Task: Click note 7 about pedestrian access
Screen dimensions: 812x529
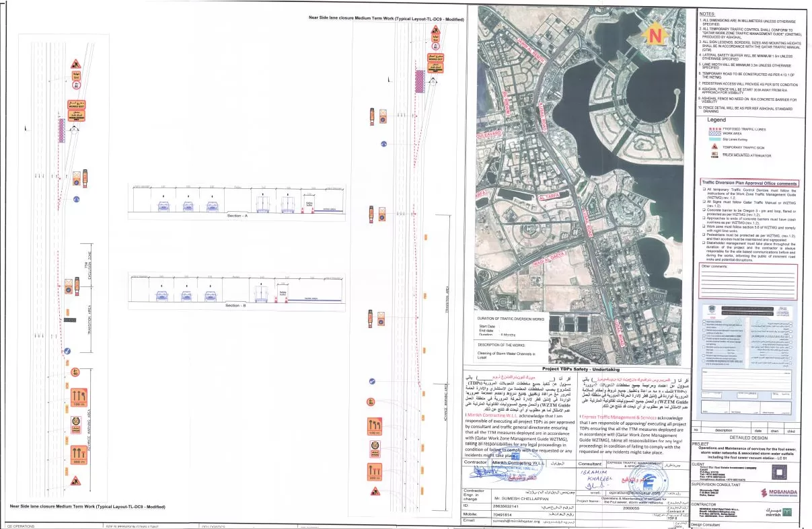Action: point(747,84)
